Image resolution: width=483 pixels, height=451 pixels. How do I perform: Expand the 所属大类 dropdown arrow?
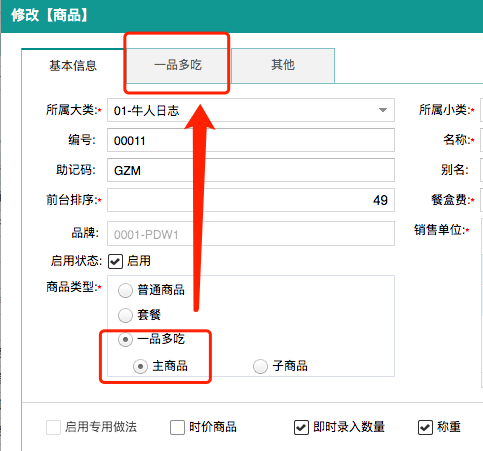[x=383, y=110]
